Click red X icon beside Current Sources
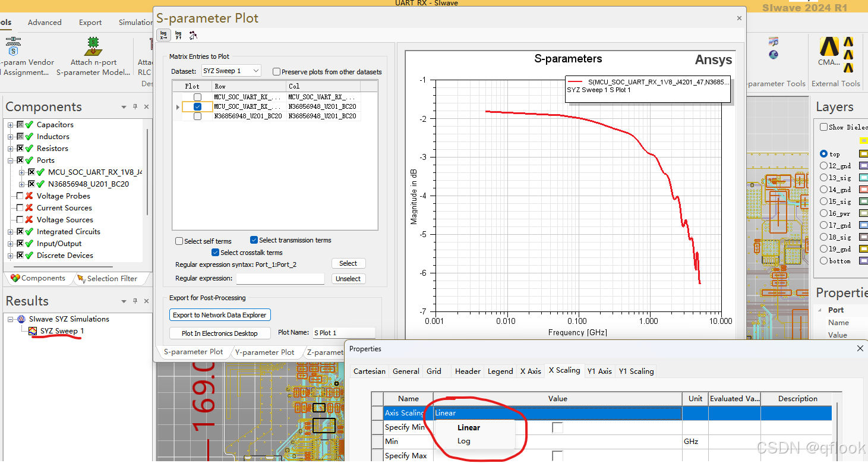 pos(29,208)
